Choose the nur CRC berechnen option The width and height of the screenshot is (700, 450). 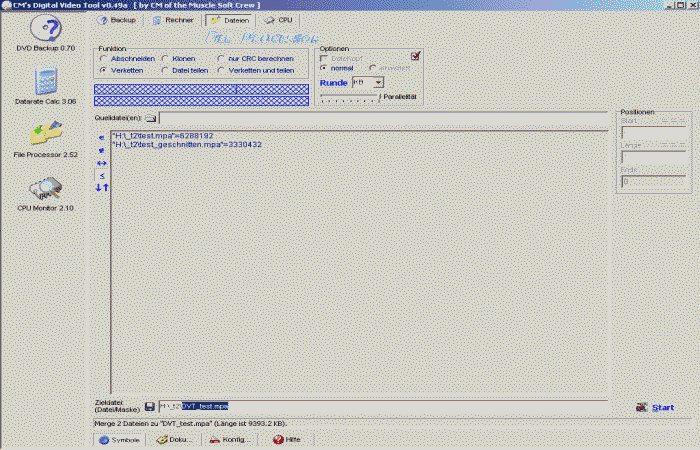click(221, 59)
